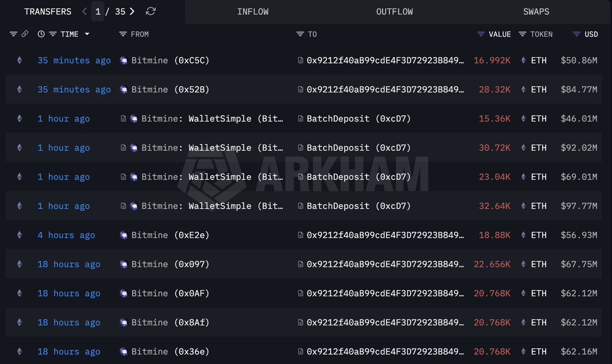The width and height of the screenshot is (612, 364).
Task: Switch to the INFLOW tab
Action: (253, 11)
